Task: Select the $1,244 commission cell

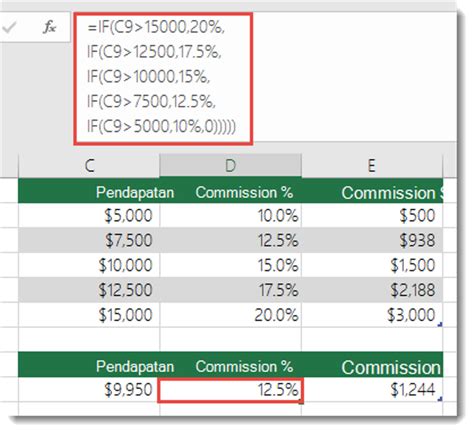Action: pyautogui.click(x=372, y=389)
